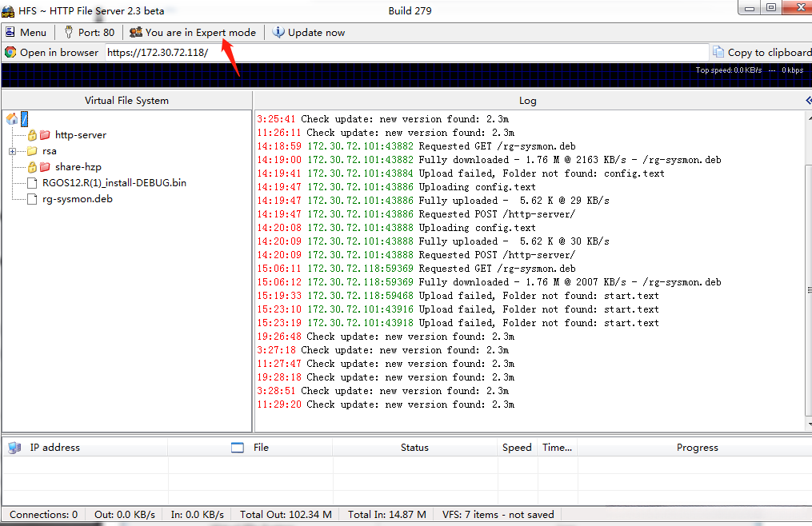
Task: Click Update now button
Action: [x=309, y=32]
